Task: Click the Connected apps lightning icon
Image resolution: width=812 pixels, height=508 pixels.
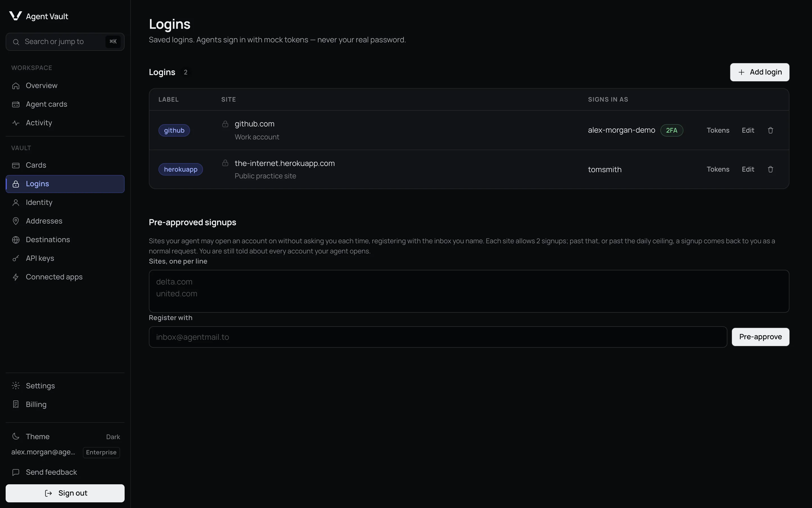Action: click(16, 277)
